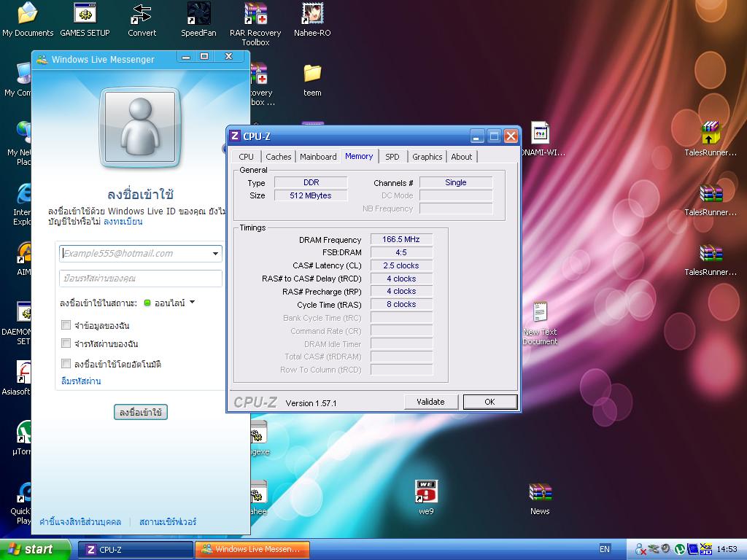Click the DRAM Frequency 166.5 MHz value
This screenshot has height=560, width=747.
402,239
